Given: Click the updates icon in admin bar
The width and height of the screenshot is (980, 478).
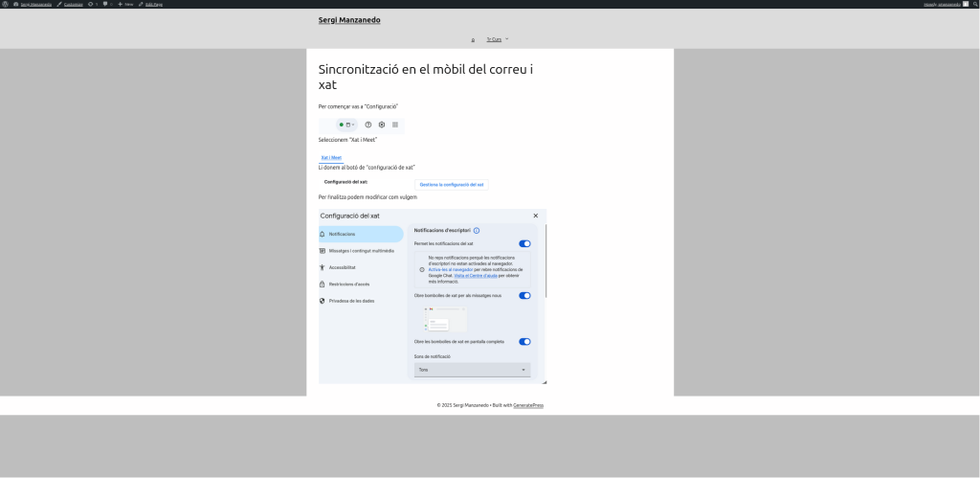Looking at the screenshot, I should tap(92, 4).
